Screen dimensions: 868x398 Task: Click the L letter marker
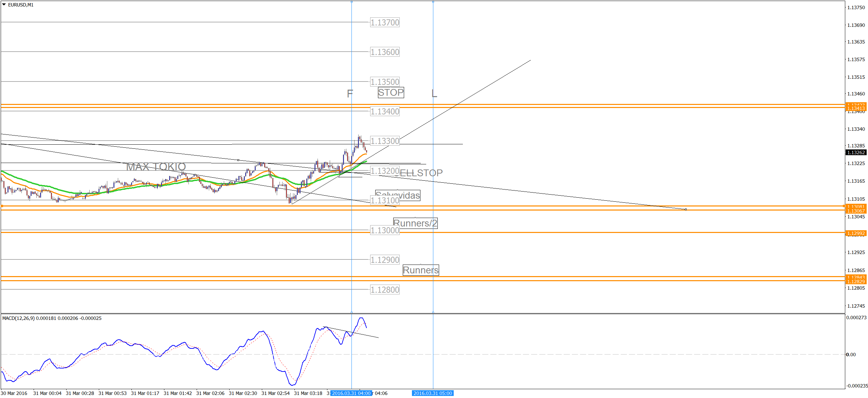click(434, 93)
